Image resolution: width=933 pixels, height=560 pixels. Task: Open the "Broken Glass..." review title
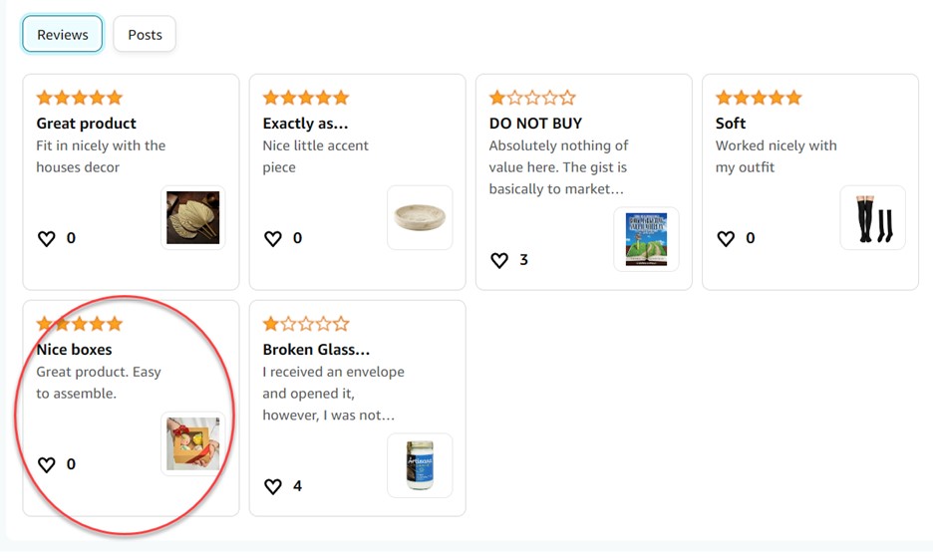(x=316, y=350)
